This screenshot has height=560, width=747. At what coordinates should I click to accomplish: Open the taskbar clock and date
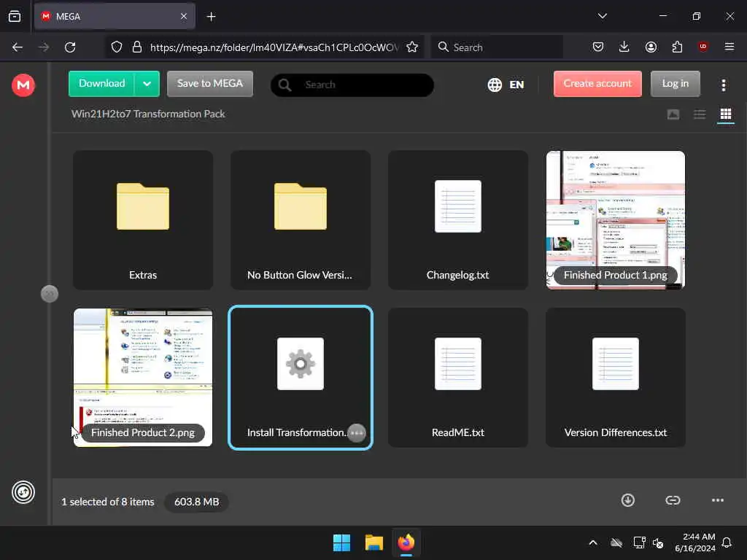pyautogui.click(x=695, y=542)
